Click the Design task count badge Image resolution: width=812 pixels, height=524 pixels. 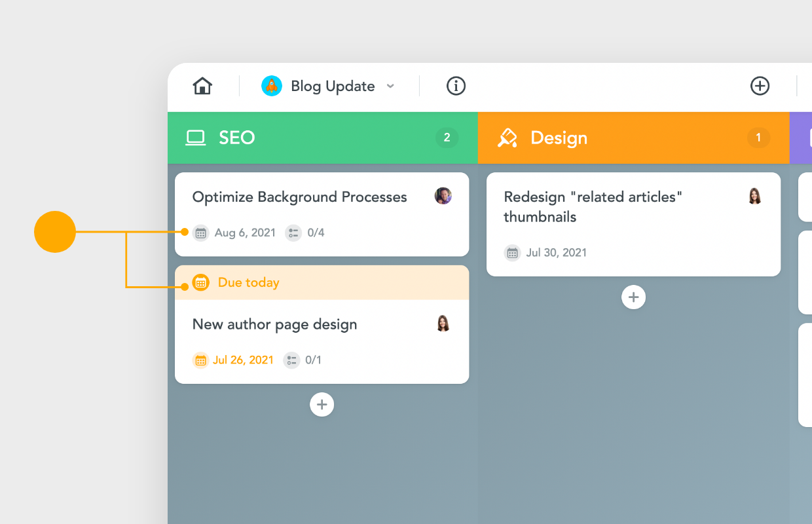[759, 138]
